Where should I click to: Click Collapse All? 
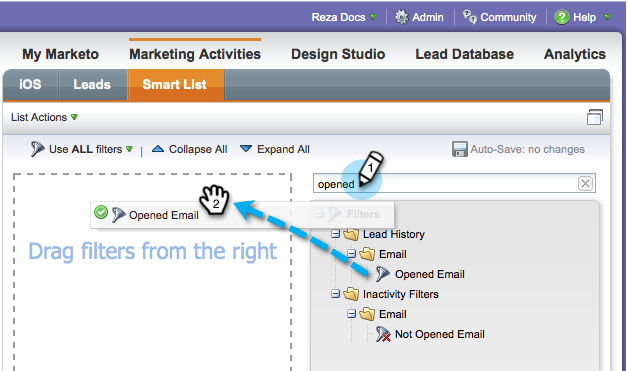click(x=198, y=149)
